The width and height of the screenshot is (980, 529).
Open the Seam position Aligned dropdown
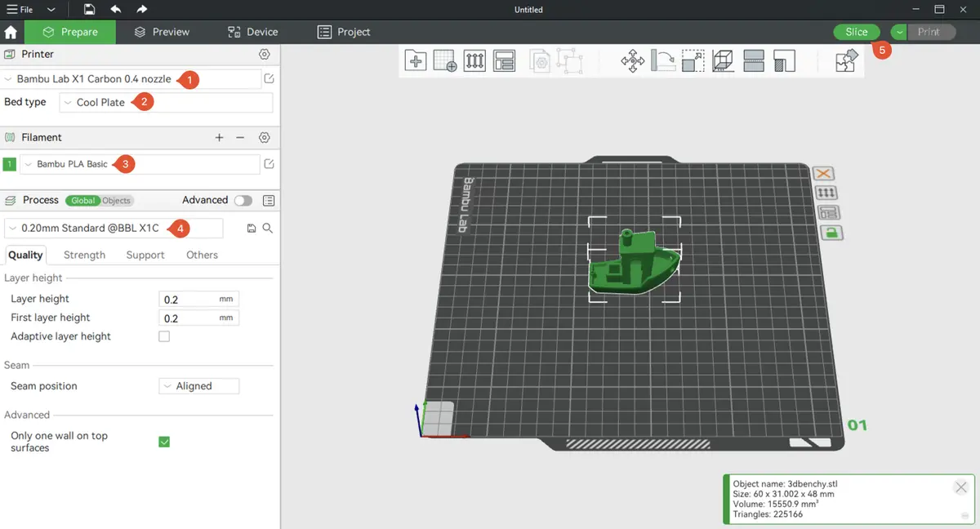(x=198, y=386)
